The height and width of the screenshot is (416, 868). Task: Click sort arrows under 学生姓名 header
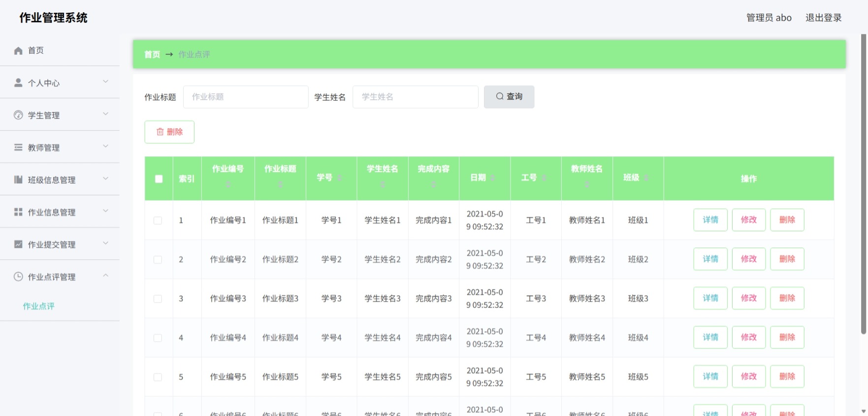(383, 184)
